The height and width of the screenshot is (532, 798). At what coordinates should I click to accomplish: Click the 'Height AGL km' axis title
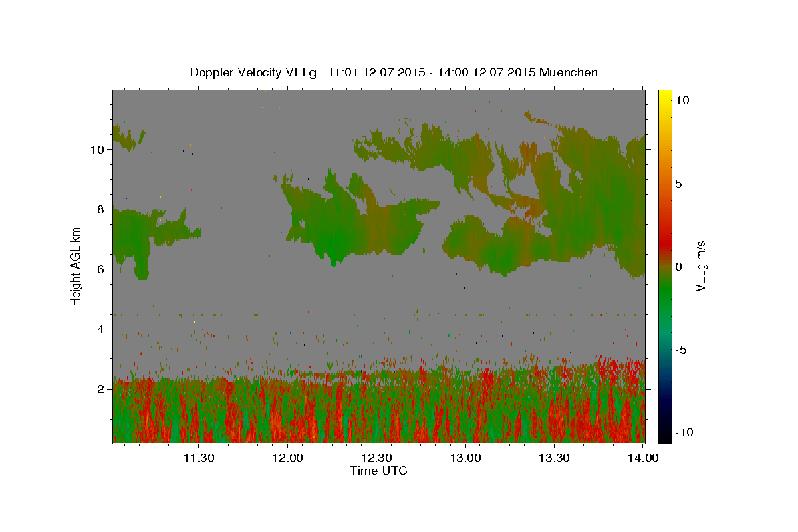pos(76,266)
